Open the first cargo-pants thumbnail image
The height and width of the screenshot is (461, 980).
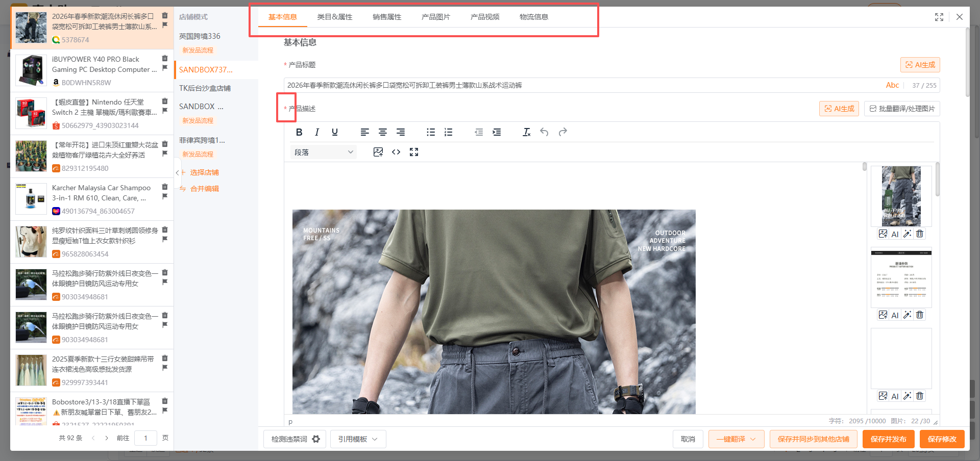click(x=901, y=196)
